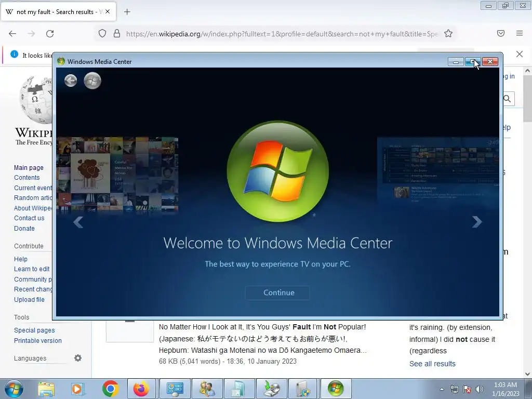Image resolution: width=532 pixels, height=399 pixels.
Task: Open the network tray icon
Action: (454, 389)
